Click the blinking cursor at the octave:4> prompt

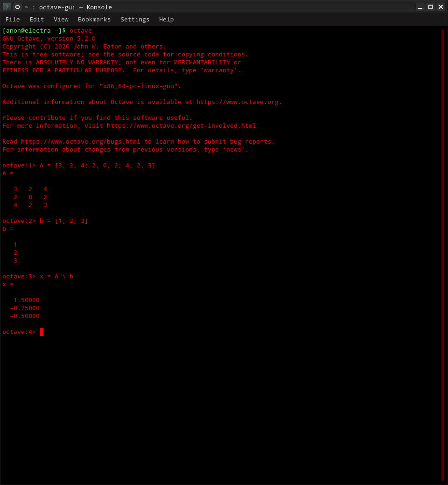[42, 332]
